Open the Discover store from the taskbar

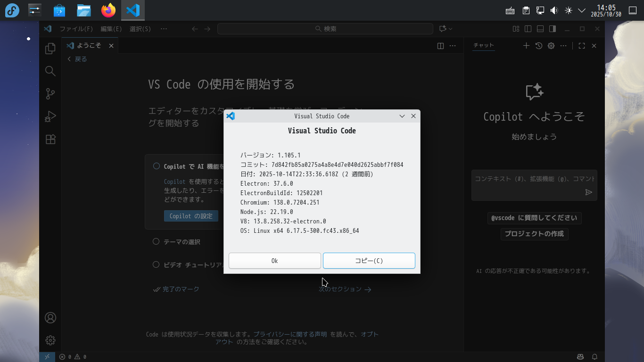pyautogui.click(x=59, y=10)
